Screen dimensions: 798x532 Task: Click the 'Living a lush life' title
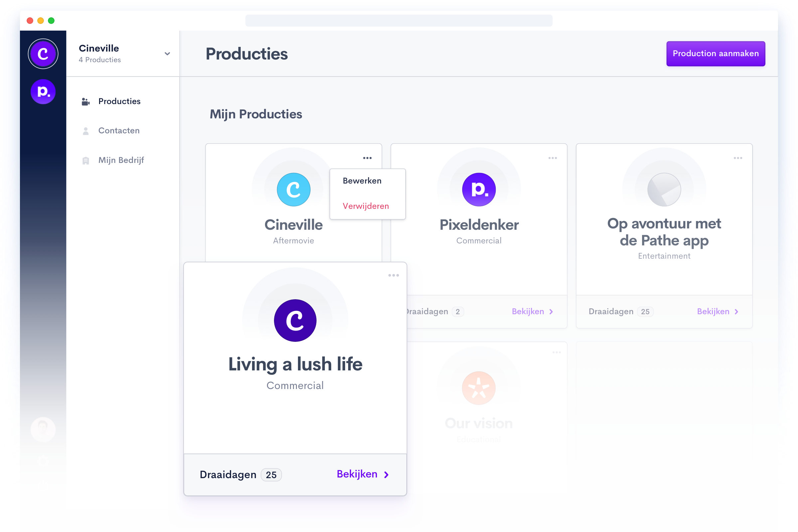point(295,364)
